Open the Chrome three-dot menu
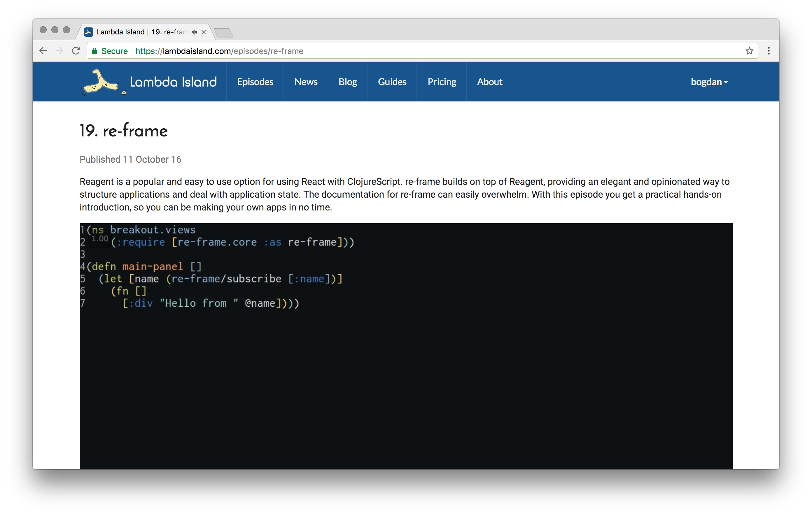The height and width of the screenshot is (516, 812). tap(769, 51)
